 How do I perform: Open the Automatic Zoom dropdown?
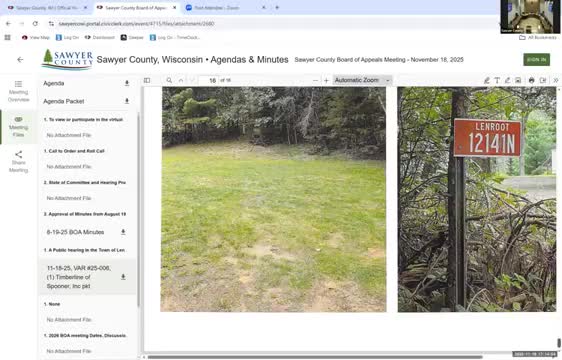[x=362, y=80]
